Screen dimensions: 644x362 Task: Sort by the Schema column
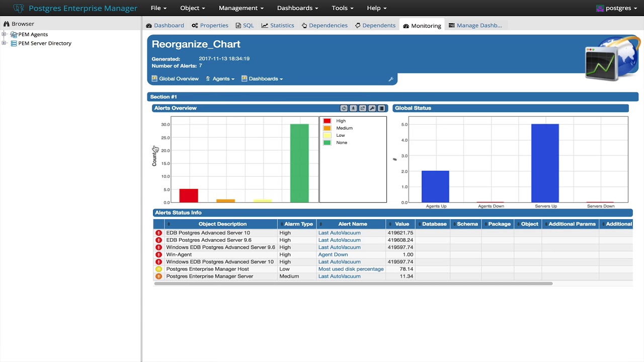click(466, 224)
